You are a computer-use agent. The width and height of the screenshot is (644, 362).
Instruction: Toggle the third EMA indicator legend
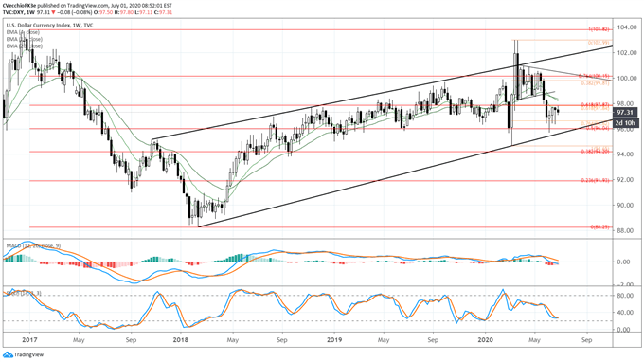tap(24, 46)
